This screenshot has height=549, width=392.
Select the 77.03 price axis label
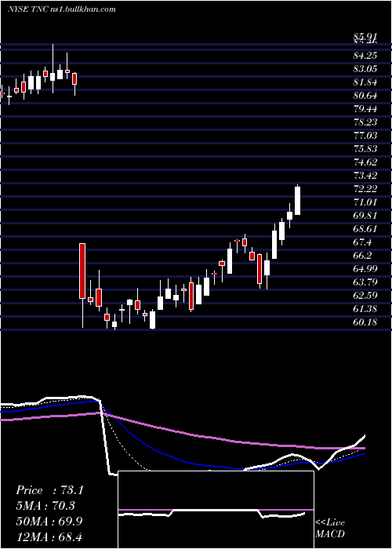(x=365, y=135)
